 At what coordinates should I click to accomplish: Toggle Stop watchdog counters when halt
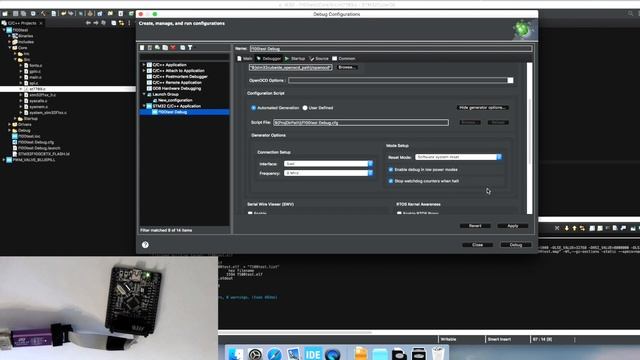click(x=391, y=181)
